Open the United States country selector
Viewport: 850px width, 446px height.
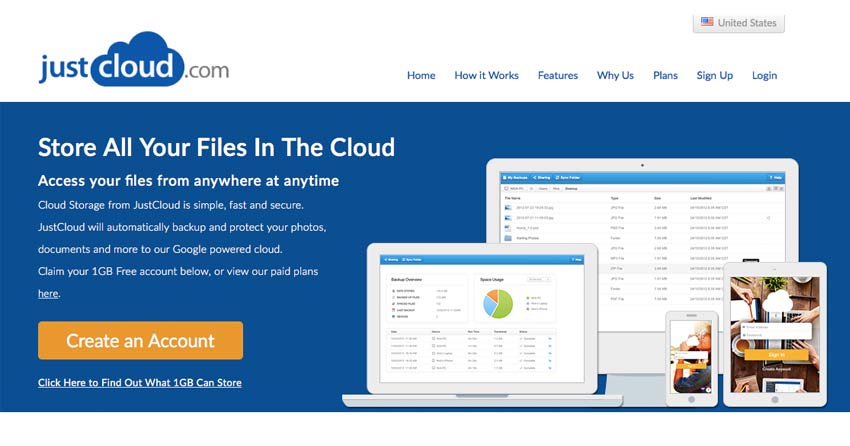(738, 23)
